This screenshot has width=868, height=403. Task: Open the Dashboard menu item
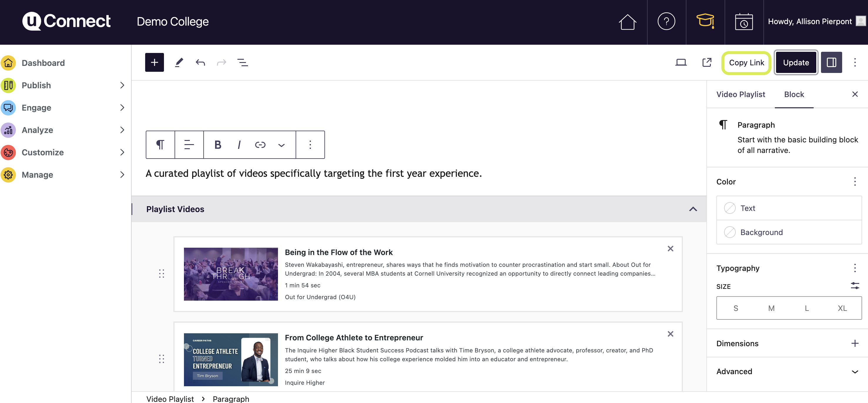43,63
